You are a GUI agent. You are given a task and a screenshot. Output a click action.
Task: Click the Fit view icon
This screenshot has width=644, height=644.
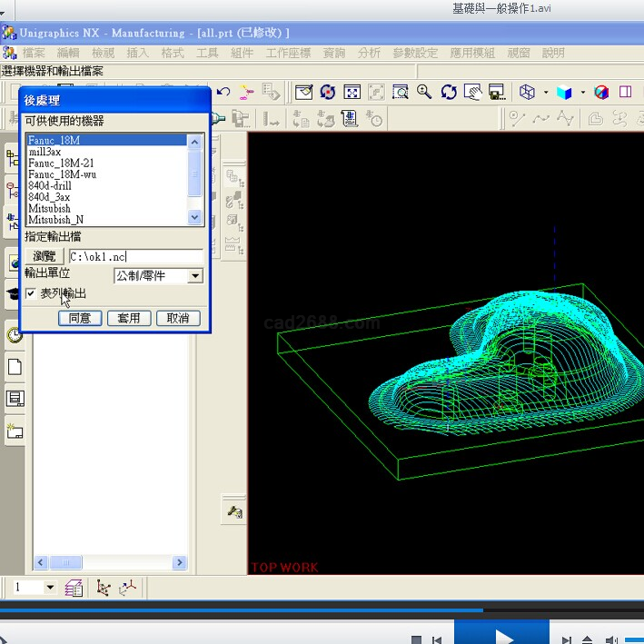352,92
